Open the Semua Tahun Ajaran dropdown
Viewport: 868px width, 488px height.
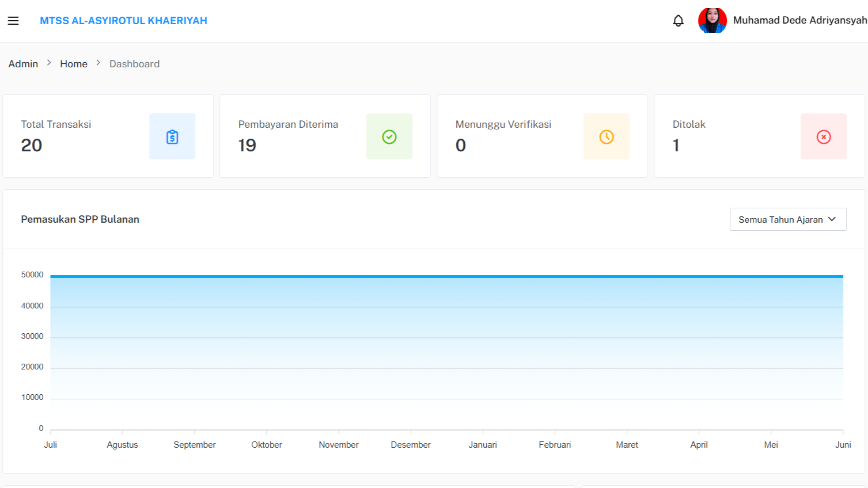click(x=788, y=219)
